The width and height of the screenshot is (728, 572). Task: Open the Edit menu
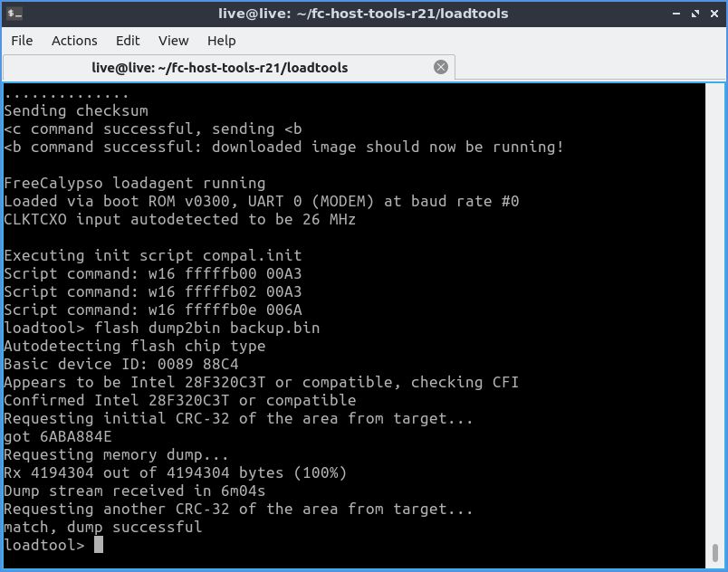click(128, 41)
